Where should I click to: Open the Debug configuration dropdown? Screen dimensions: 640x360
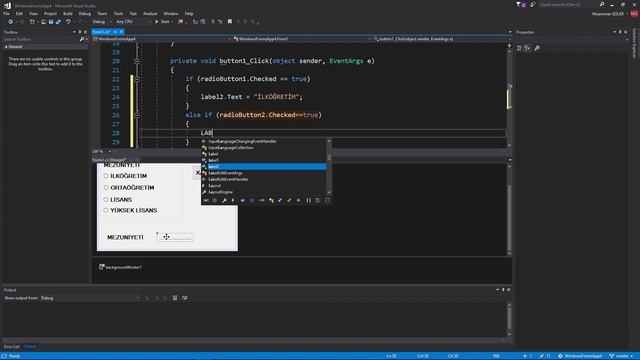(x=102, y=22)
